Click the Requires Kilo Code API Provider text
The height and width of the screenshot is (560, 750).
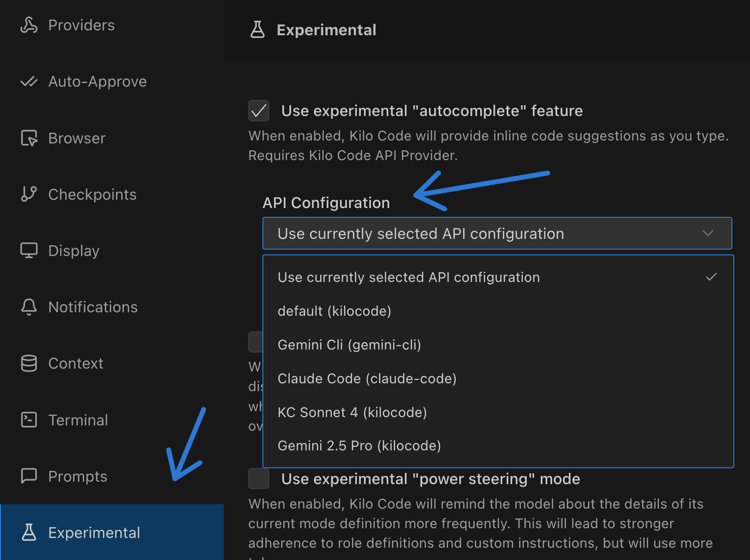point(353,155)
